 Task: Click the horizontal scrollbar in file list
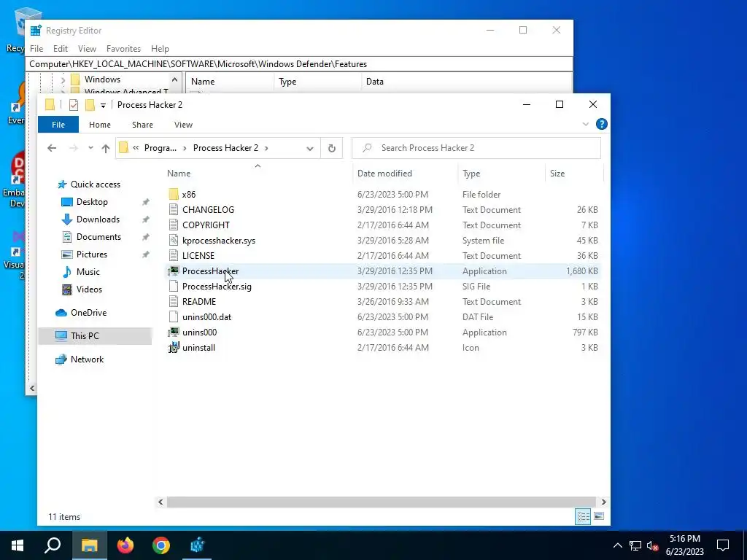[381, 502]
